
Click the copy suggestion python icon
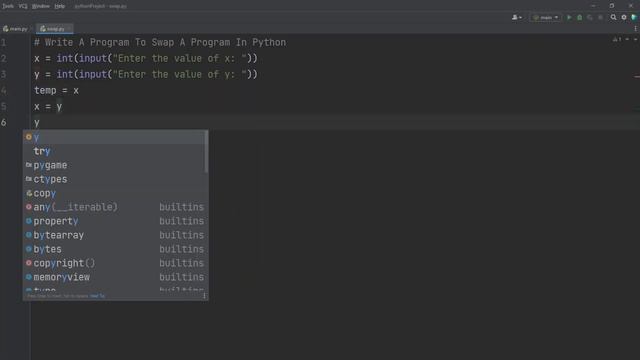point(29,193)
